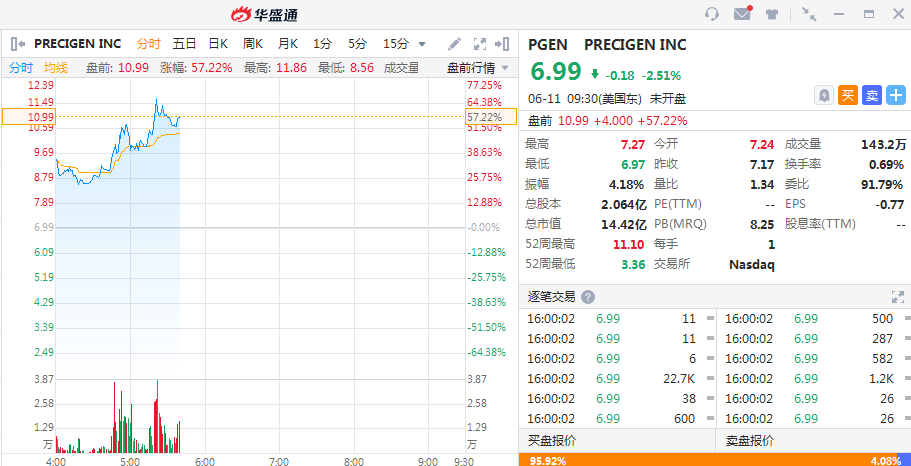Image resolution: width=911 pixels, height=466 pixels.
Task: Click the trade row with volume 22.7K
Action: tap(617, 379)
